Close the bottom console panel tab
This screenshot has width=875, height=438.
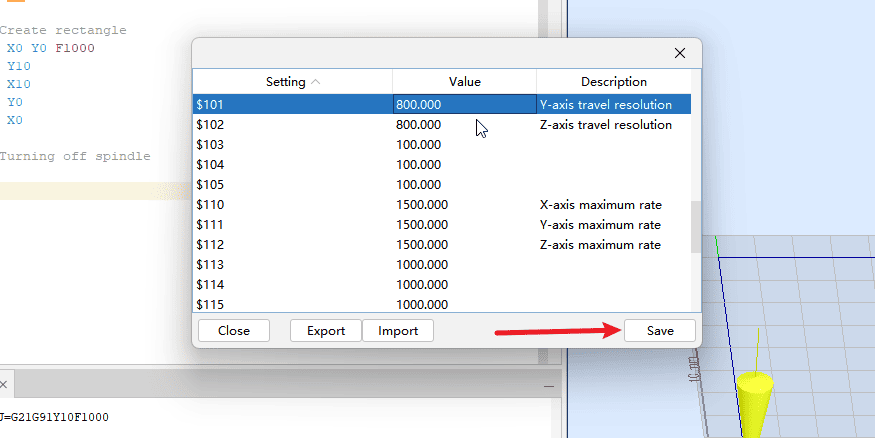coord(3,384)
